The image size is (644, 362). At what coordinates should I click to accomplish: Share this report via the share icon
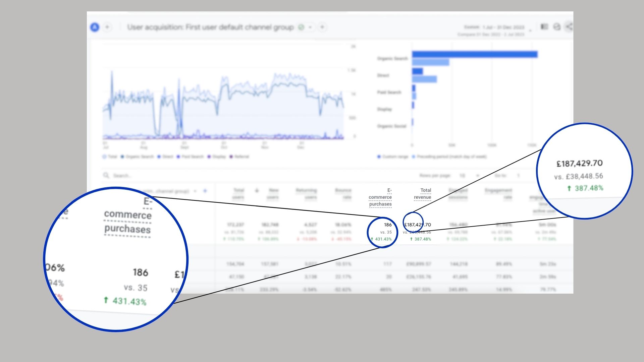tap(569, 27)
